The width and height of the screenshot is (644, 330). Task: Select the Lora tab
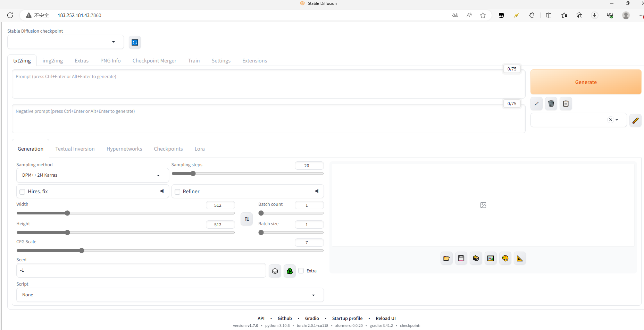click(x=200, y=149)
